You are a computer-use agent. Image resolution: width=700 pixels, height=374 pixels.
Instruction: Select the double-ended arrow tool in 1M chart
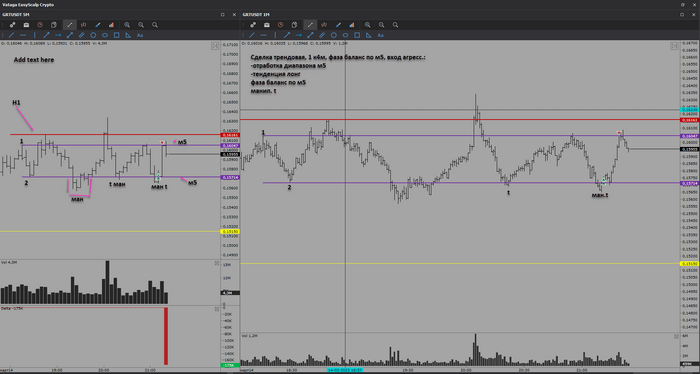coord(310,35)
